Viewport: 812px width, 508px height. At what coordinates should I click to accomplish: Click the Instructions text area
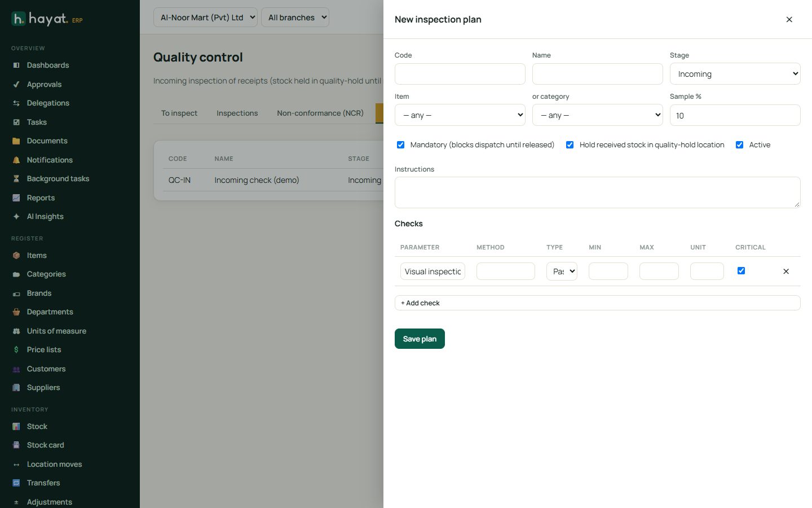point(598,192)
